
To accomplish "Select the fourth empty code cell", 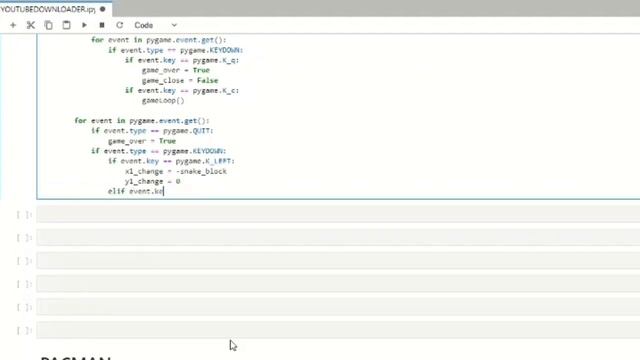I will (338, 284).
